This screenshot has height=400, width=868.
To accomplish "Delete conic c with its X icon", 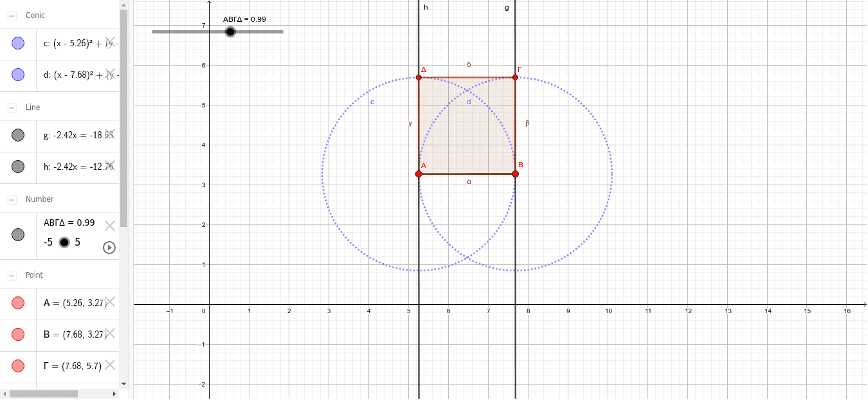I will pyautogui.click(x=110, y=42).
